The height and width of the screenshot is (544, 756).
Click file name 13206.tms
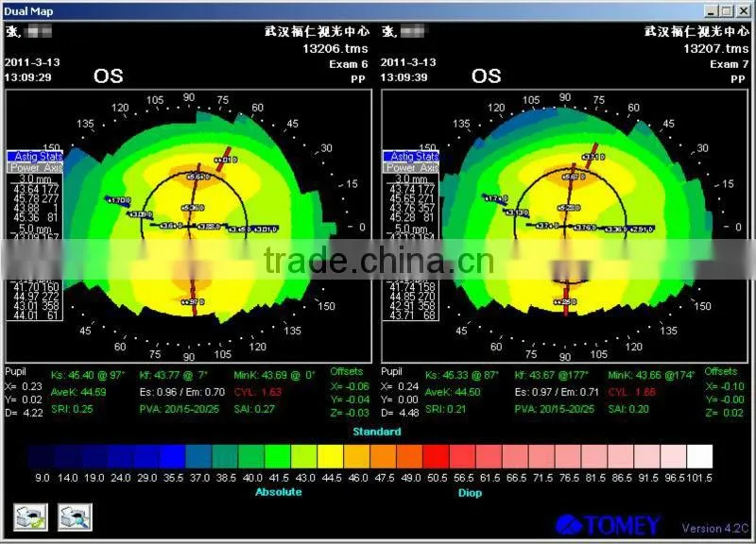pos(335,49)
